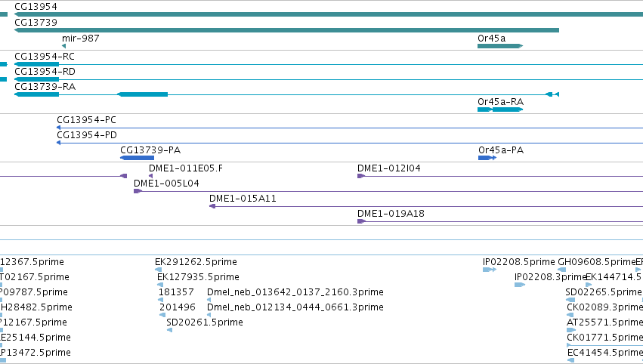The image size is (643, 364).
Task: Click the CG13954-RC label
Action: (x=45, y=56)
